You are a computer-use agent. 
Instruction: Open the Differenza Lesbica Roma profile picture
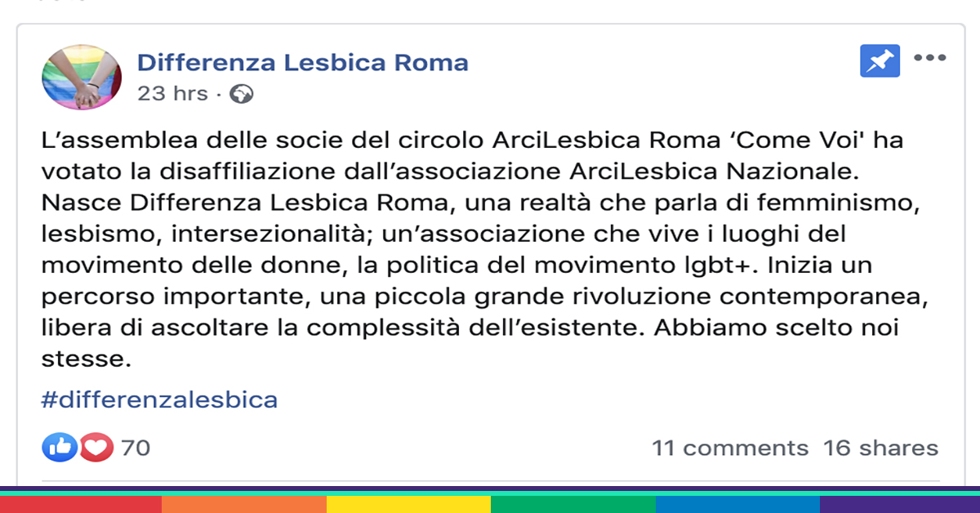[82, 78]
